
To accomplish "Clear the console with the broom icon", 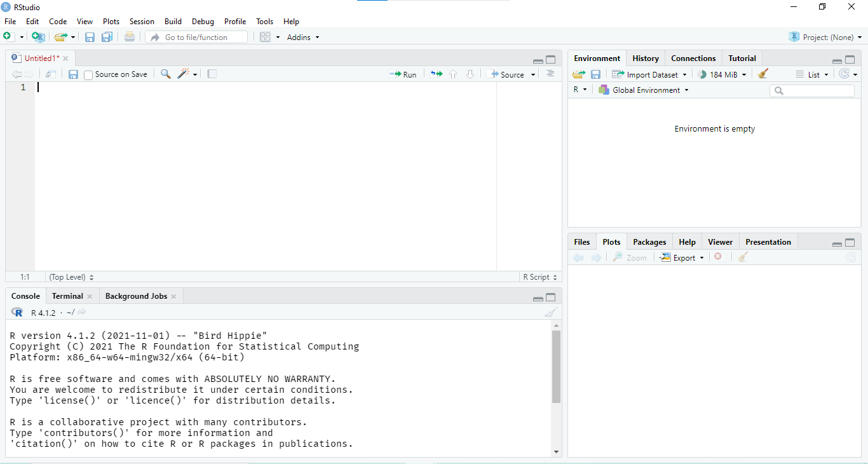I will [551, 312].
